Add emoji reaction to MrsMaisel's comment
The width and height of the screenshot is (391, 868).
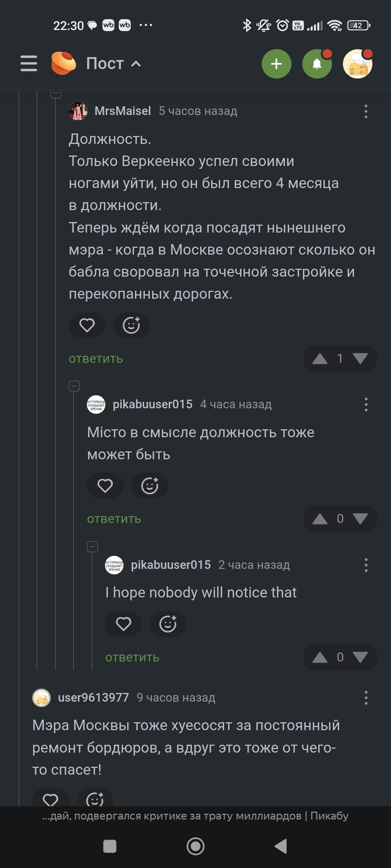pyautogui.click(x=131, y=325)
